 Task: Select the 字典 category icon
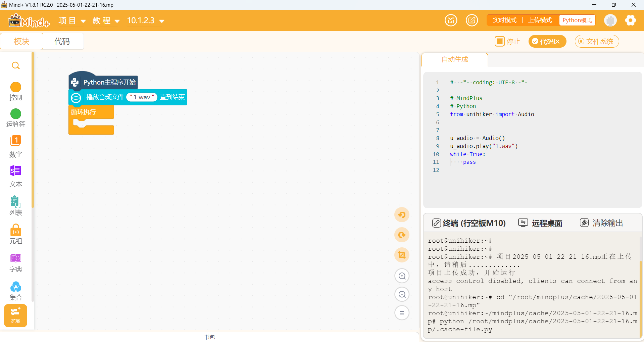[x=16, y=258]
